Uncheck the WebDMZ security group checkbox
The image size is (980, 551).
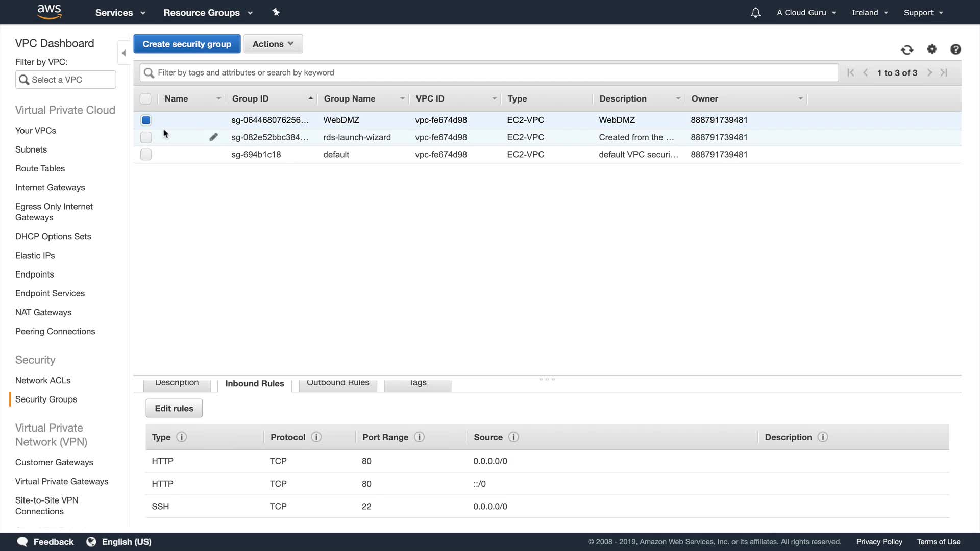pos(146,120)
